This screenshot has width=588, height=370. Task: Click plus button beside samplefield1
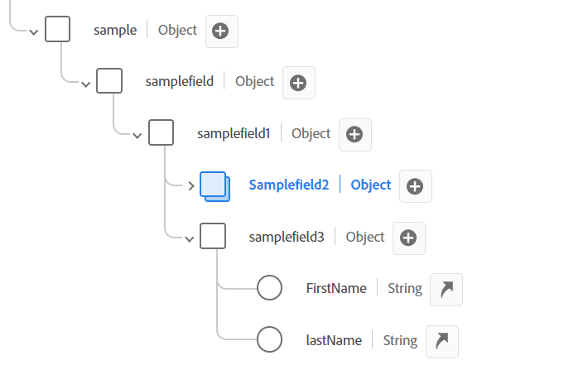click(x=355, y=135)
